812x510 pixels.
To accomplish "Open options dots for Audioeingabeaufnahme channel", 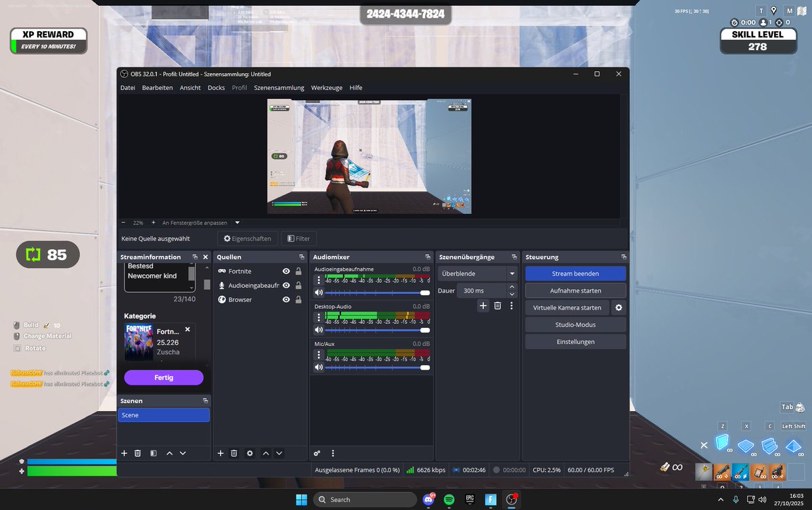I will coord(319,280).
